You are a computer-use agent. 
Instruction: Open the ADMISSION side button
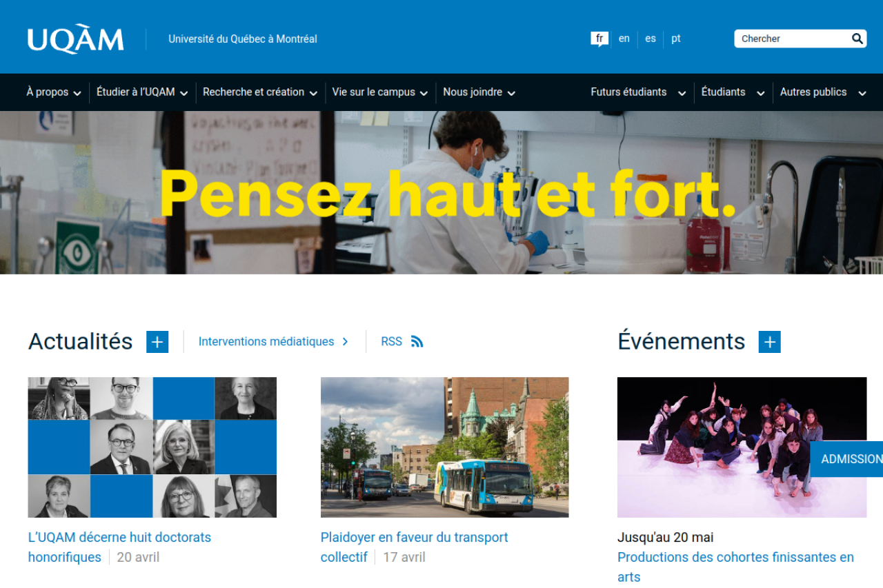point(847,459)
